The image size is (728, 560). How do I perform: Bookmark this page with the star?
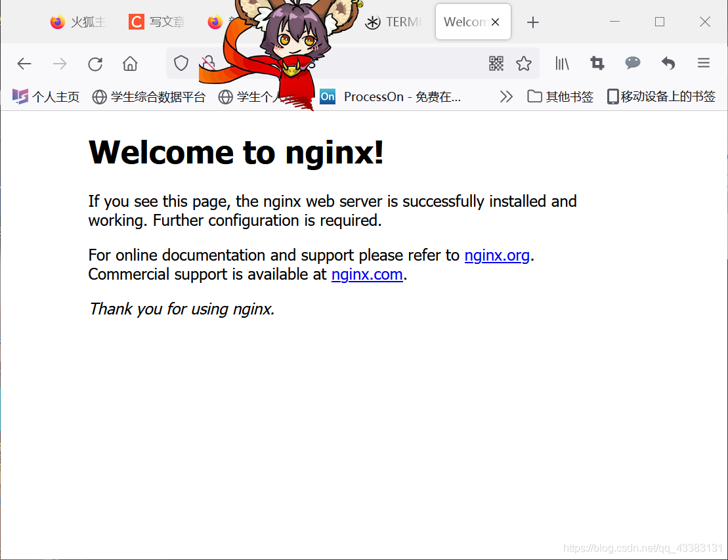[524, 63]
